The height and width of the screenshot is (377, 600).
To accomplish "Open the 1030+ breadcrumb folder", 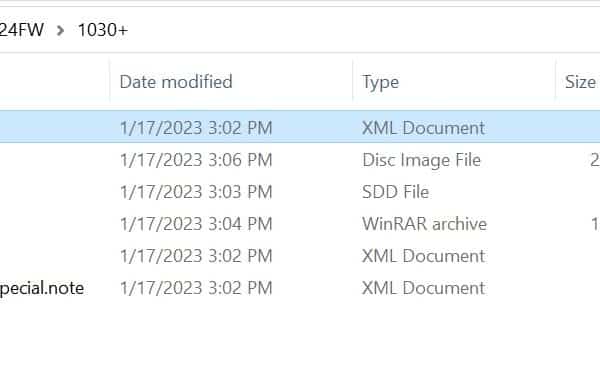I will pyautogui.click(x=103, y=30).
